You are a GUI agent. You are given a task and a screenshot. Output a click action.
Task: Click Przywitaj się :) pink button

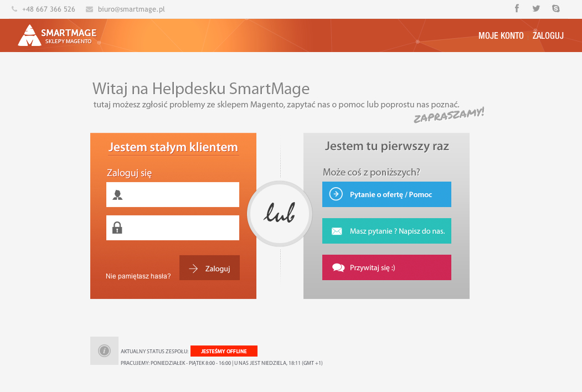pos(387,267)
